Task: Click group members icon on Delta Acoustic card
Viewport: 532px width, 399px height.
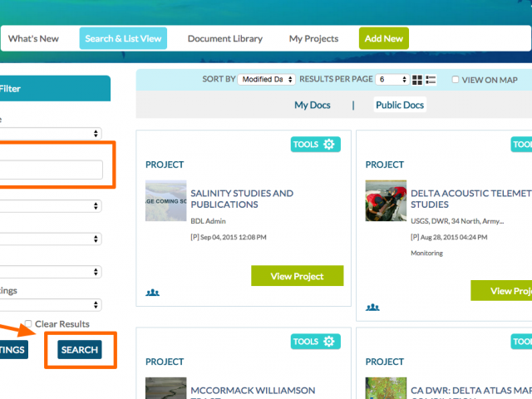Action: tap(372, 308)
